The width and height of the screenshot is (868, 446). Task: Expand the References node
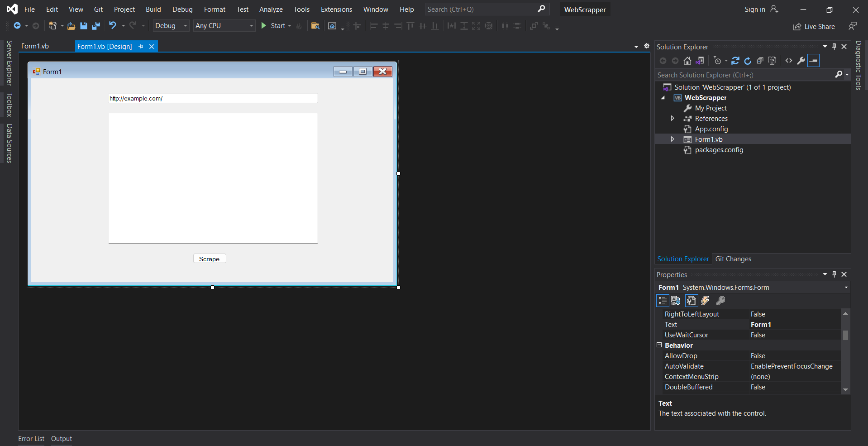tap(672, 118)
